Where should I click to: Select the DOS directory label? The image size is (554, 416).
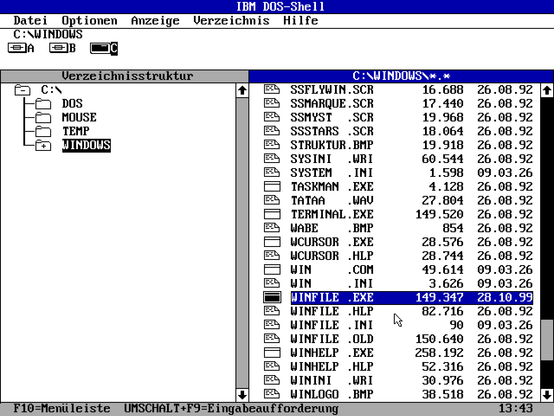[72, 104]
